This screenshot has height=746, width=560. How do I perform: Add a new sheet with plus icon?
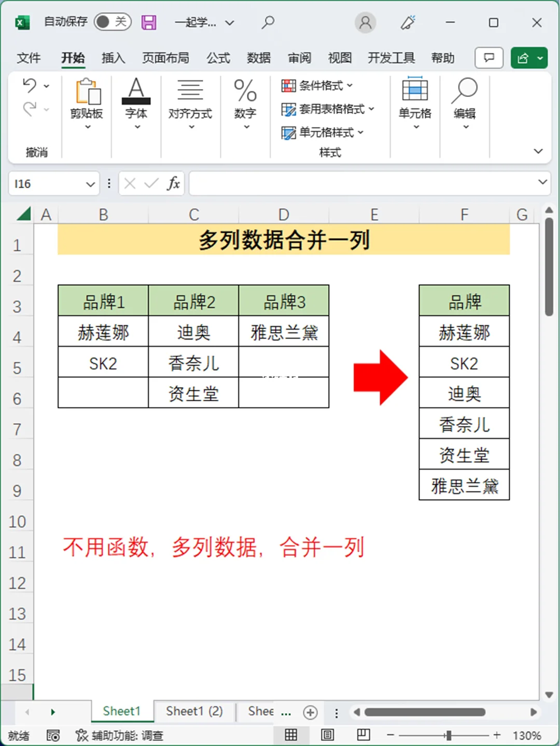click(310, 712)
